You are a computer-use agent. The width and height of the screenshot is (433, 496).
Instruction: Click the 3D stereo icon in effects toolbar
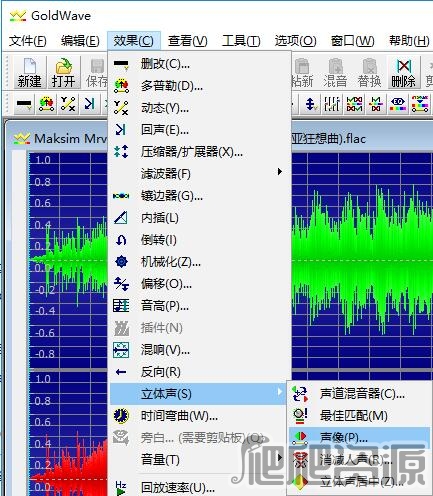398,104
